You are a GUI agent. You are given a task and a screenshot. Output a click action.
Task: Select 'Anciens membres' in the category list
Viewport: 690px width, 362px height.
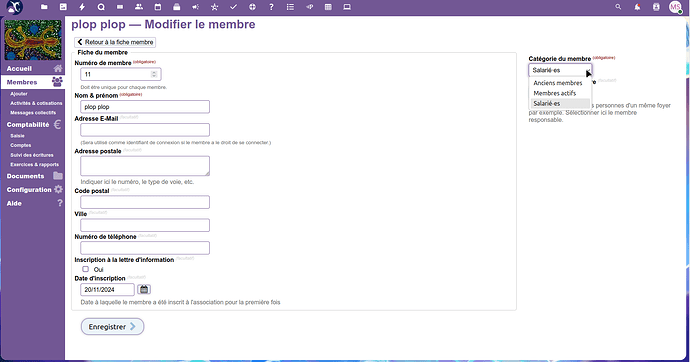click(558, 83)
